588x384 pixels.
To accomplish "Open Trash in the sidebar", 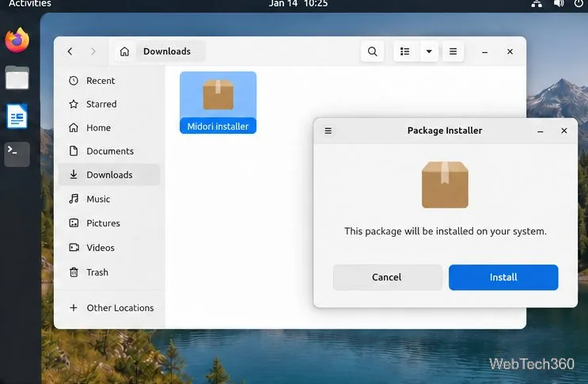I will click(109, 272).
